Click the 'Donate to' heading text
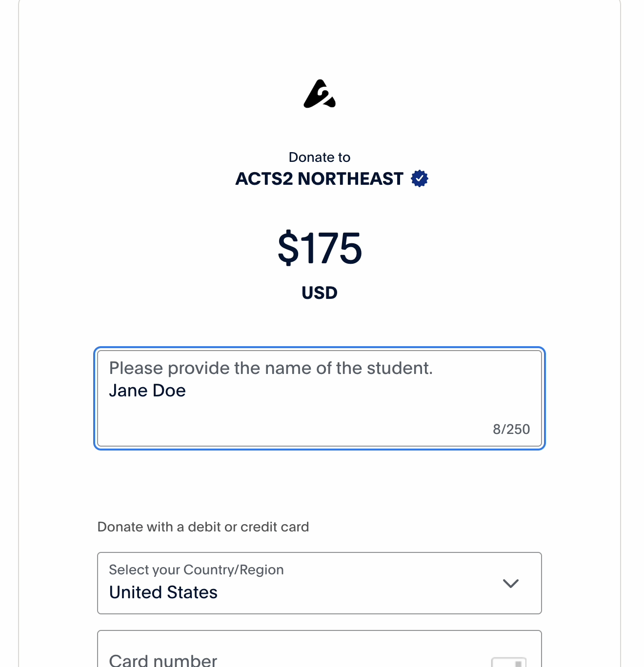The width and height of the screenshot is (644, 667). pos(320,157)
